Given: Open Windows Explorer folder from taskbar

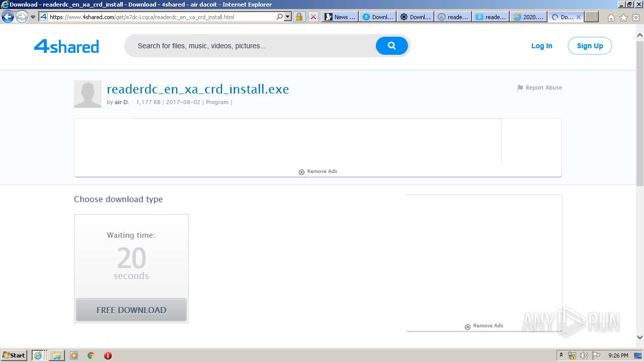Looking at the screenshot, I should tap(57, 355).
